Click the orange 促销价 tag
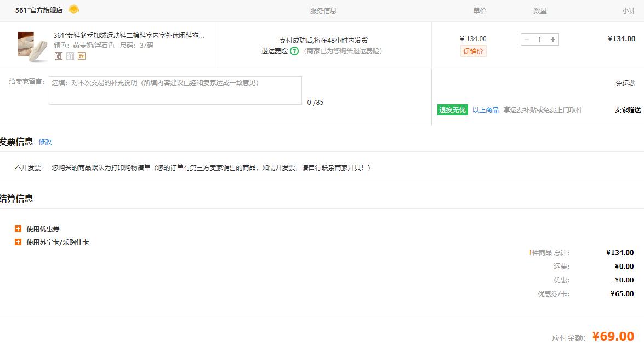 click(x=474, y=51)
